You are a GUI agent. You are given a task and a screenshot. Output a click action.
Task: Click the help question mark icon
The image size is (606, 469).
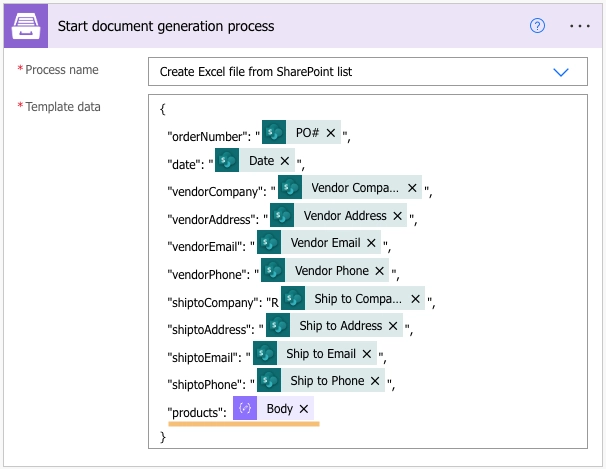click(x=537, y=26)
